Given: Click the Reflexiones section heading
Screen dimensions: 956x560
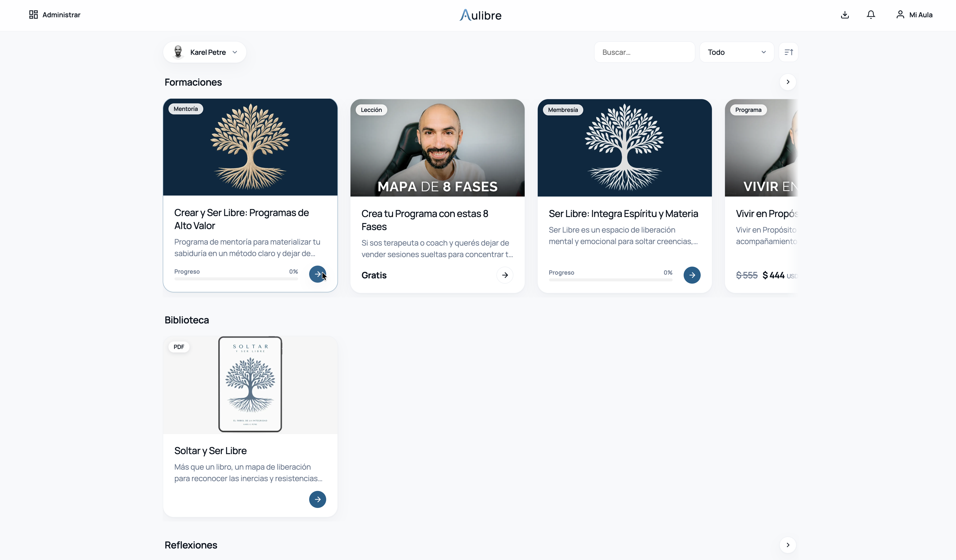Looking at the screenshot, I should 191,545.
